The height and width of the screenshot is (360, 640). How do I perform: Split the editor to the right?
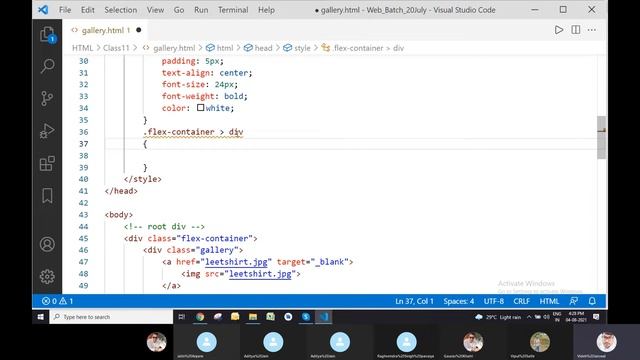tap(576, 30)
